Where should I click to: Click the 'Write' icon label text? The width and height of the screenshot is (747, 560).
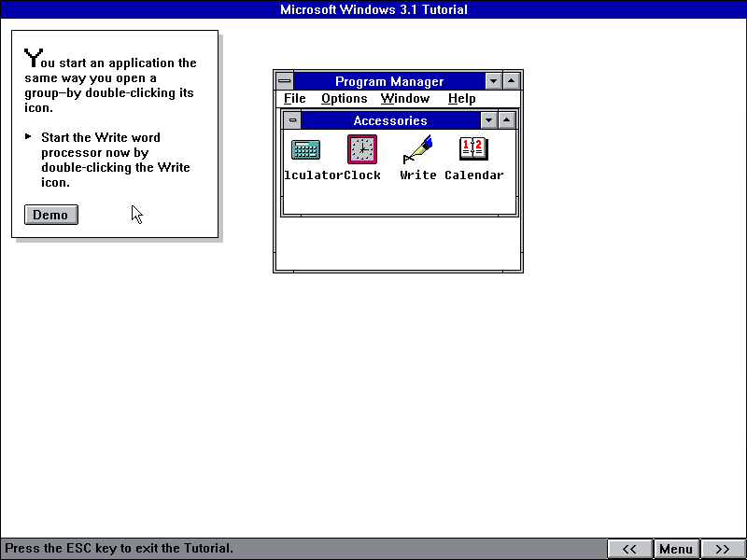[x=417, y=175]
